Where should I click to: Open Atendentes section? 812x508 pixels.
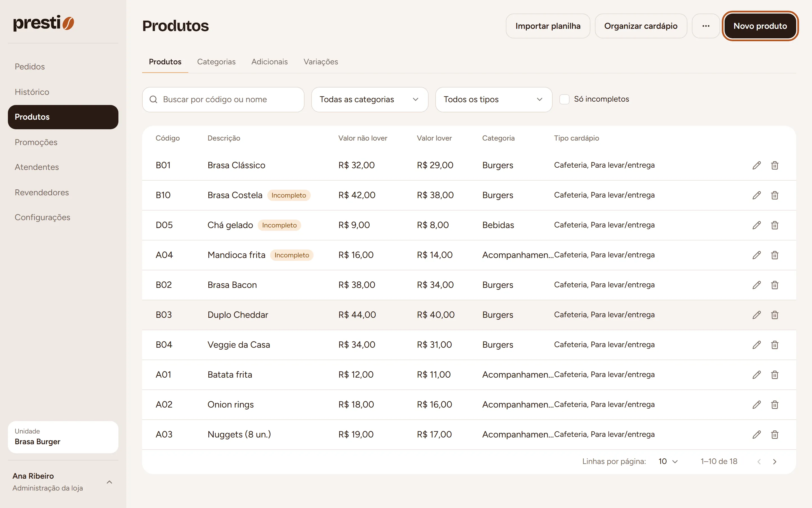[x=63, y=167]
